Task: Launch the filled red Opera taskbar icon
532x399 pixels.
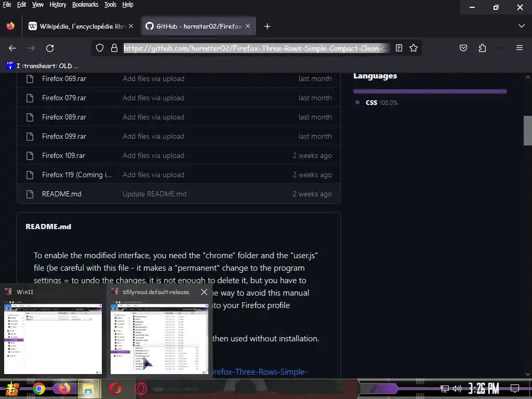Action: (115, 389)
